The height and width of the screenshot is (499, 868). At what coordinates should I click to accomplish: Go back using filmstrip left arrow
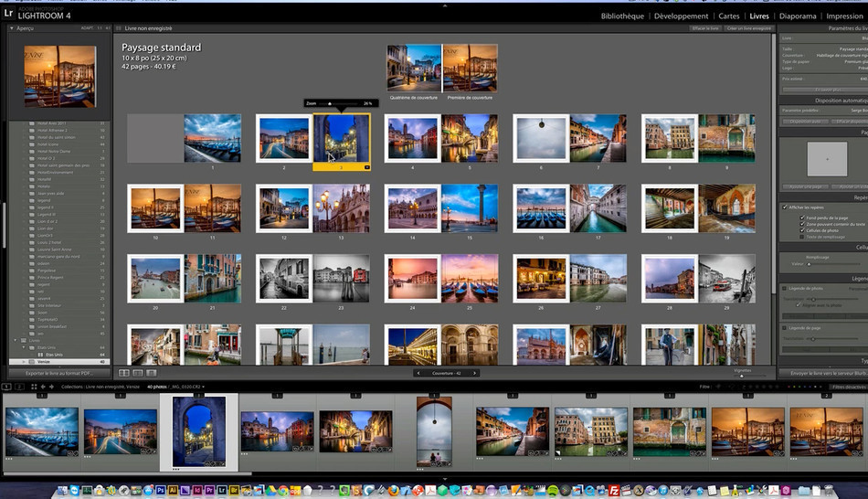click(43, 387)
